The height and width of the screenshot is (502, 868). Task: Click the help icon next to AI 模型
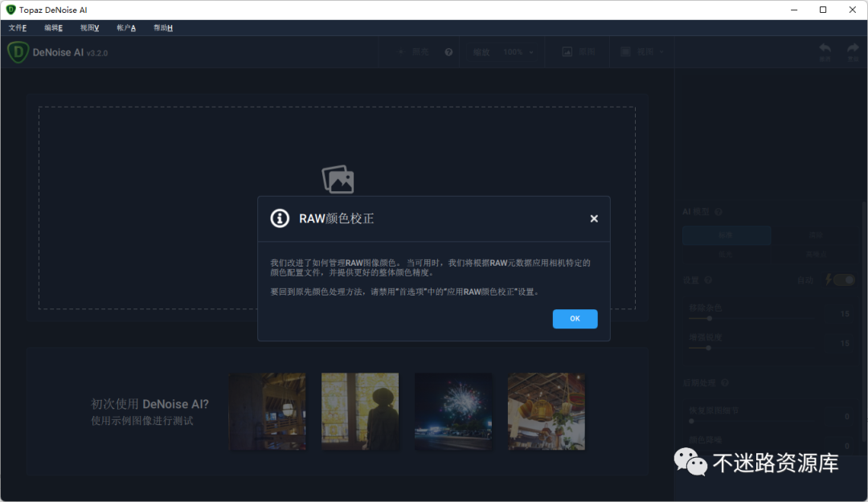click(x=719, y=212)
